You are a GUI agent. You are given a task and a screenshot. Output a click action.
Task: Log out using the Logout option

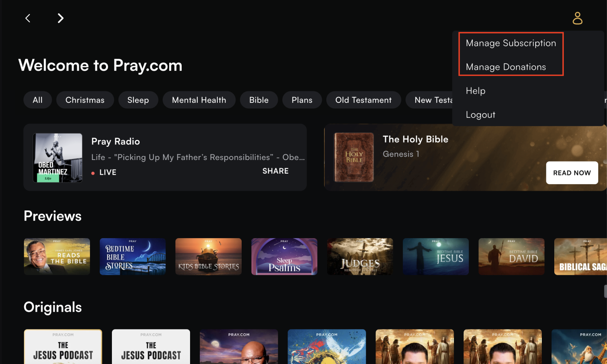[480, 115]
